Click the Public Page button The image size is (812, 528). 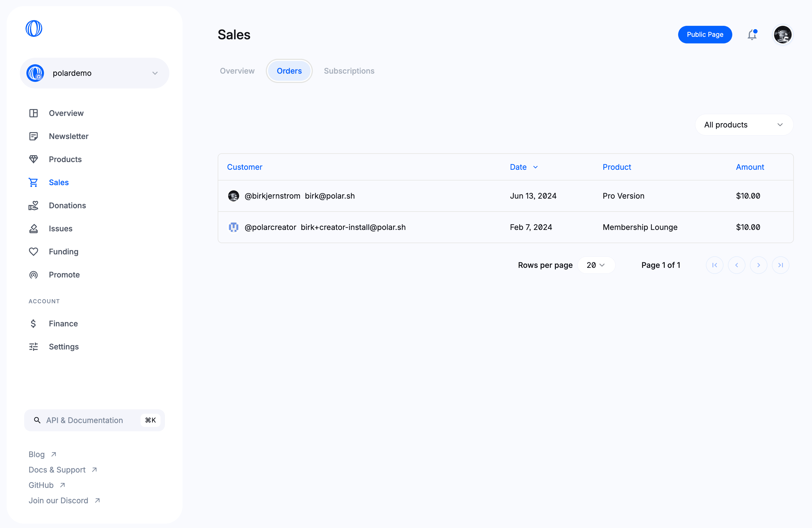point(705,34)
